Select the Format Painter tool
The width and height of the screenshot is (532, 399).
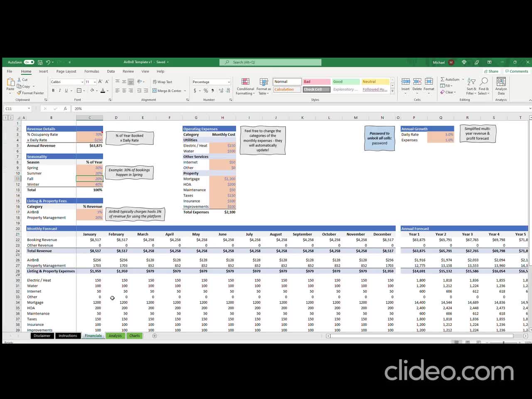(30, 93)
